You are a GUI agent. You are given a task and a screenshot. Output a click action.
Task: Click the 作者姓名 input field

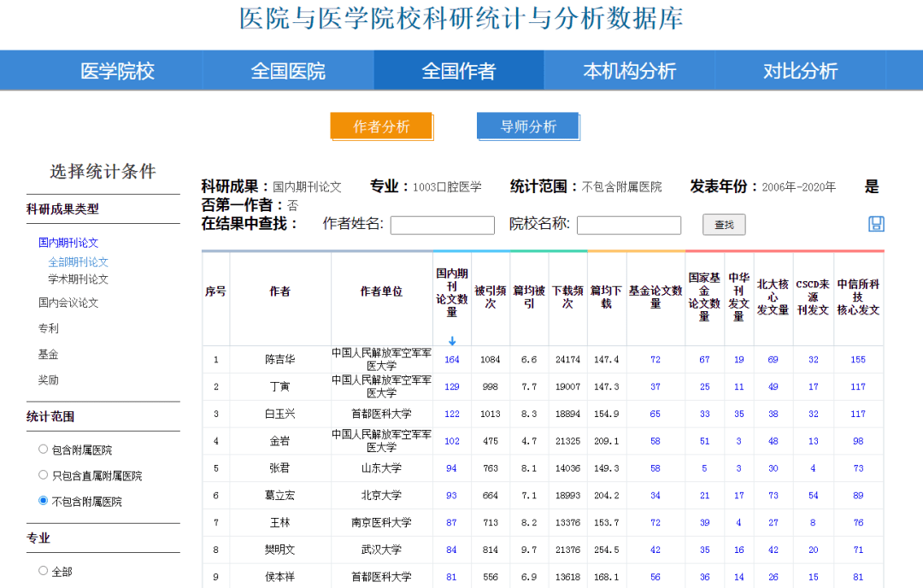pyautogui.click(x=442, y=225)
